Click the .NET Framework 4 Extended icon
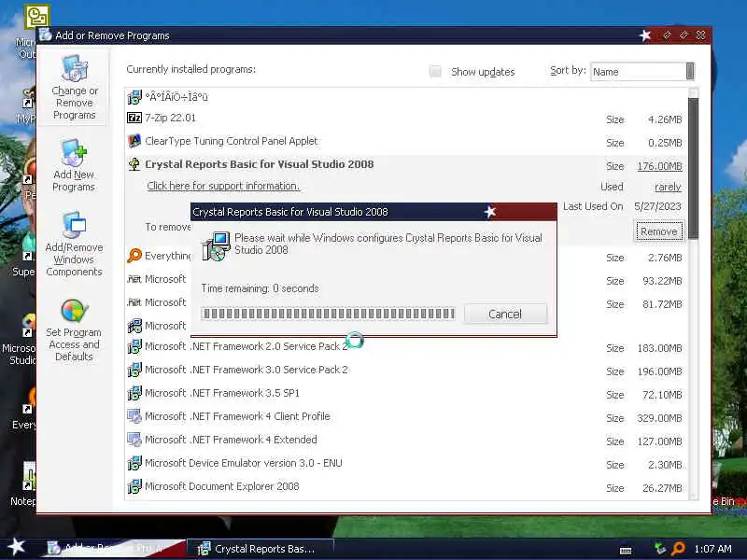The image size is (747, 560). pyautogui.click(x=134, y=440)
